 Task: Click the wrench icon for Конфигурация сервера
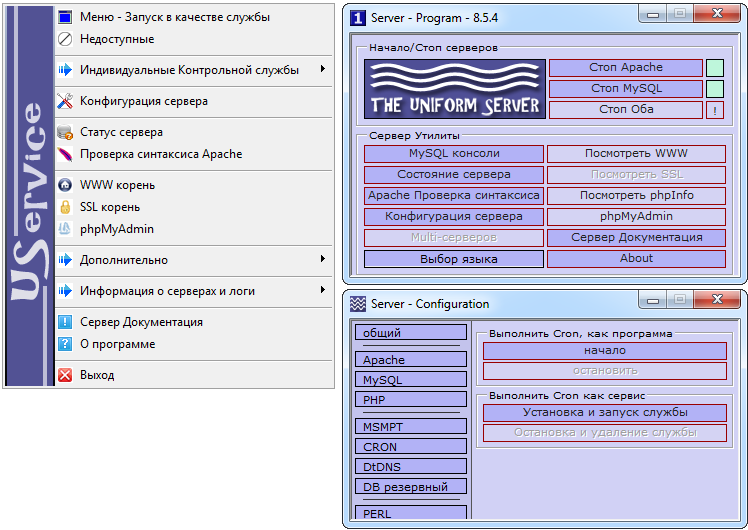pos(65,101)
